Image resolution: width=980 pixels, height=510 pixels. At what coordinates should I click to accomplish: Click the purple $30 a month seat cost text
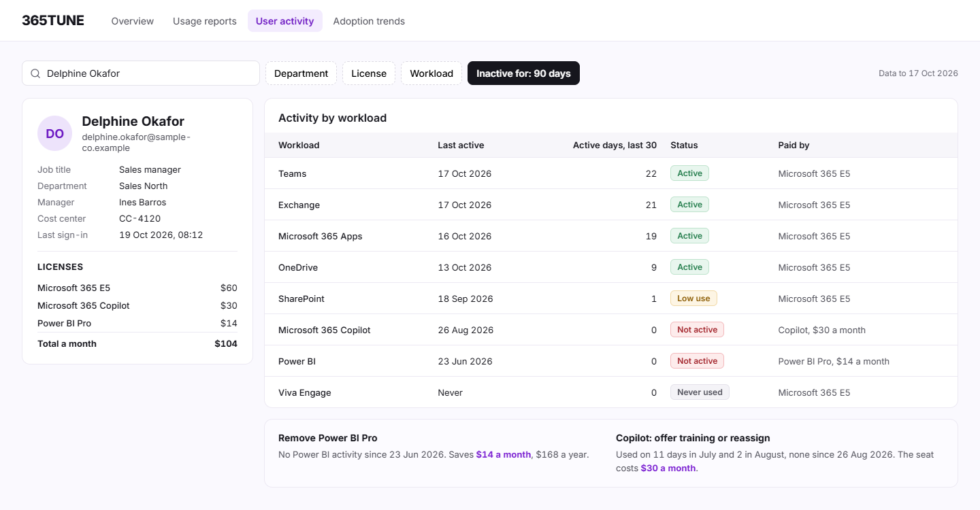[668, 468]
